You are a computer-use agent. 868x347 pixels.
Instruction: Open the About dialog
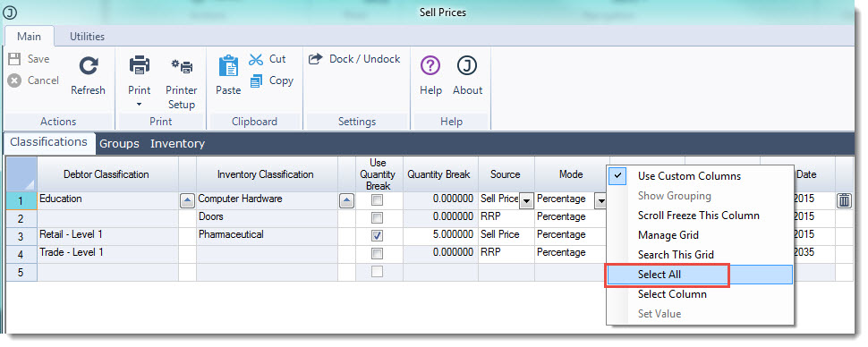pos(467,76)
